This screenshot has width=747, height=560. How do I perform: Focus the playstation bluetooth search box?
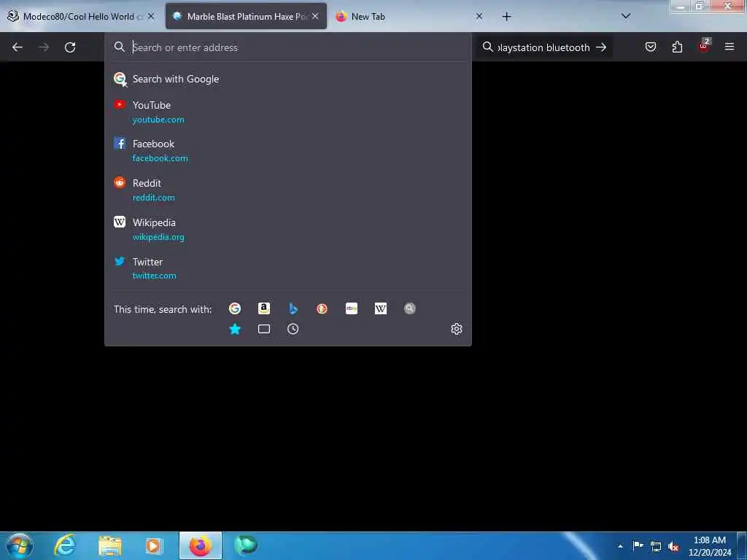point(543,47)
